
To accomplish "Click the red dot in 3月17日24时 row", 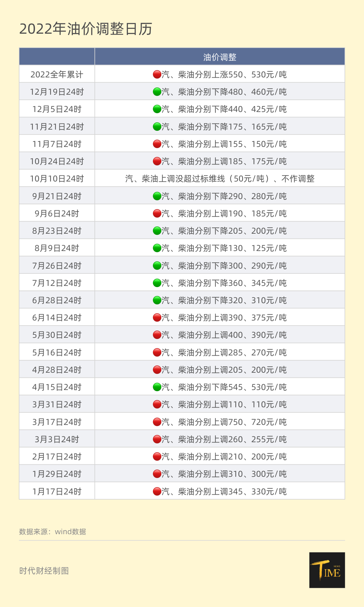I will (x=157, y=422).
